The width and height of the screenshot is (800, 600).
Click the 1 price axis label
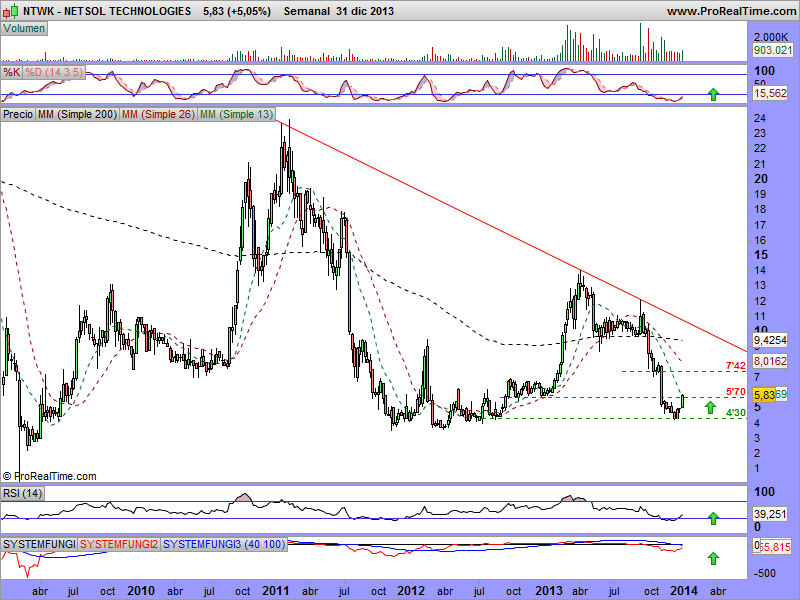(x=757, y=468)
